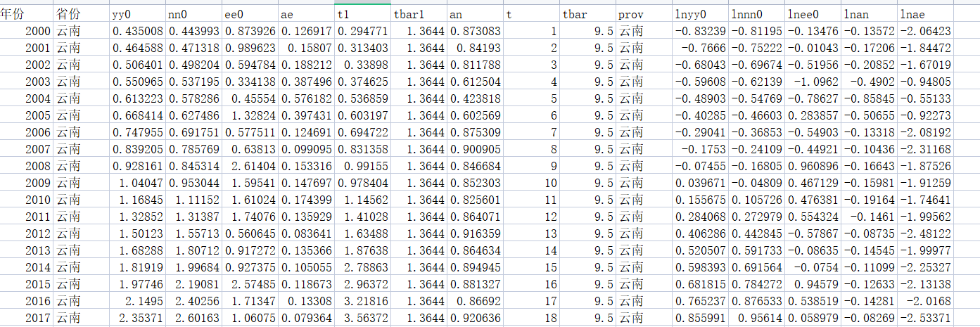Viewport: 980px width, 327px height.
Task: Select 云南 in the prov column, 2011 row
Action: 644,217
